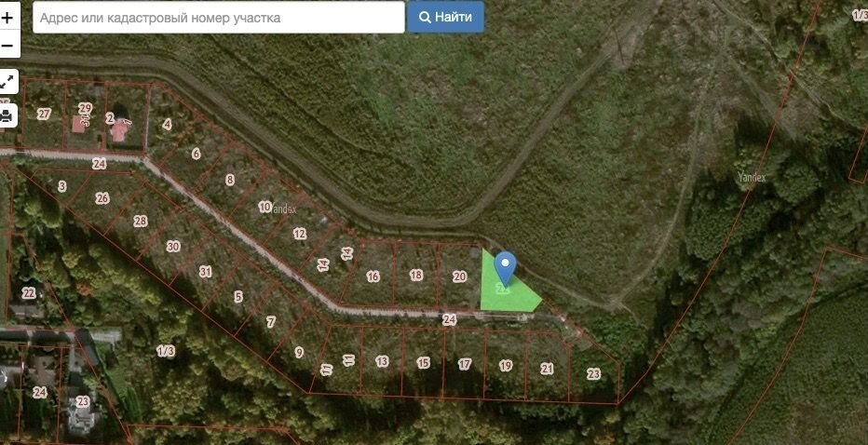Select parcel labeled 10
The height and width of the screenshot is (445, 868).
pos(264,207)
